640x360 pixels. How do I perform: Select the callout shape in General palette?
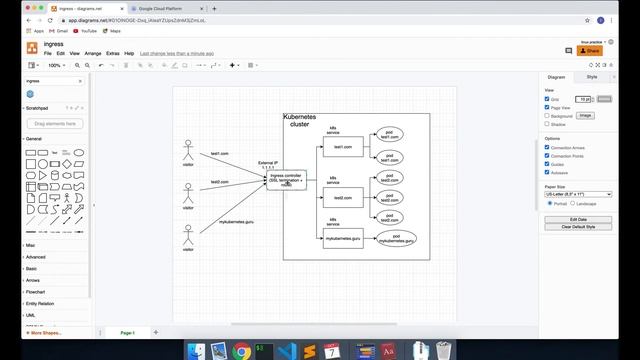click(55, 198)
